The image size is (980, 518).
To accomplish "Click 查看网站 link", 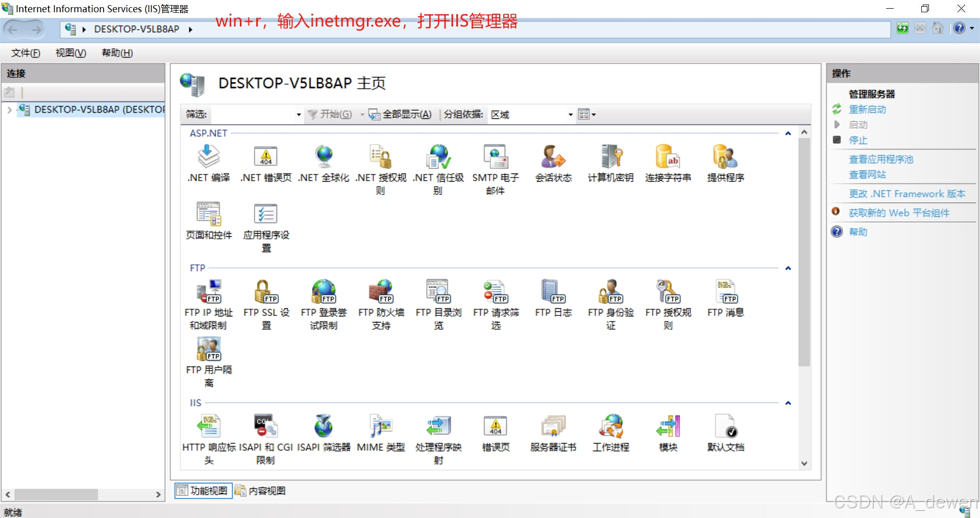I will (867, 175).
